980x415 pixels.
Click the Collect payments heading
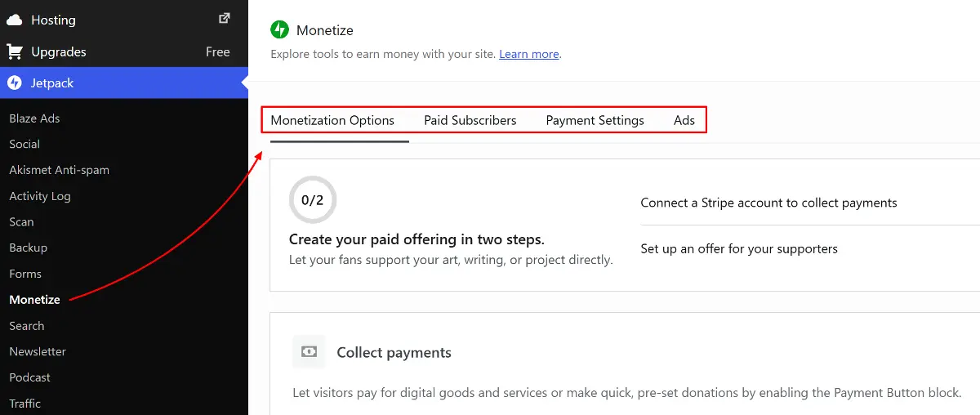pyautogui.click(x=394, y=353)
